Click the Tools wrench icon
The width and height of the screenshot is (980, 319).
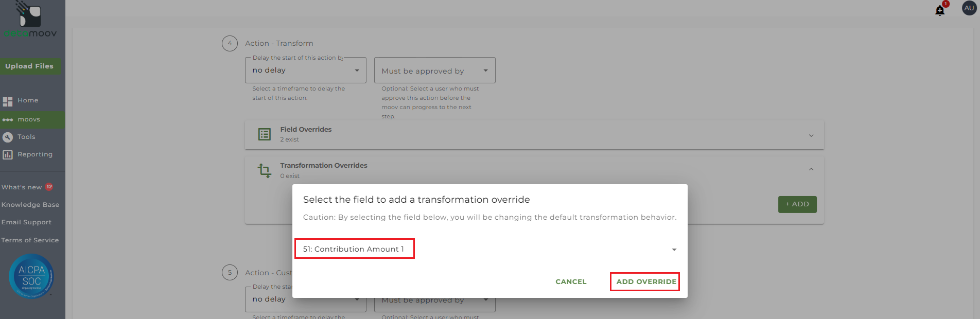[x=8, y=137]
